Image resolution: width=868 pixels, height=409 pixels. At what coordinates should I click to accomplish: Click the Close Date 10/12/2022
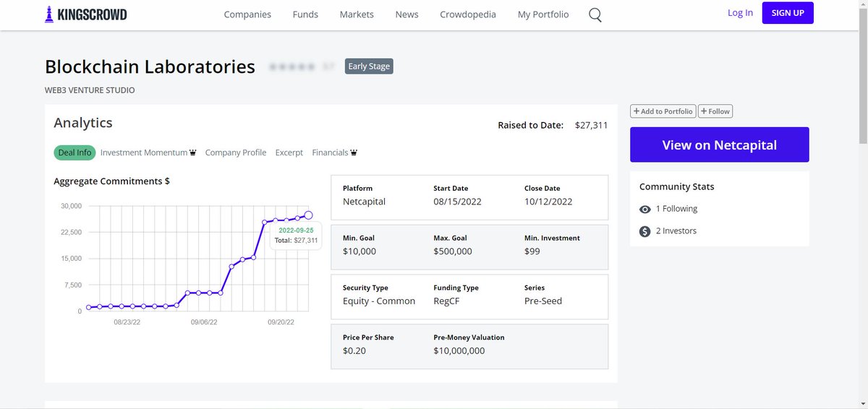click(548, 202)
